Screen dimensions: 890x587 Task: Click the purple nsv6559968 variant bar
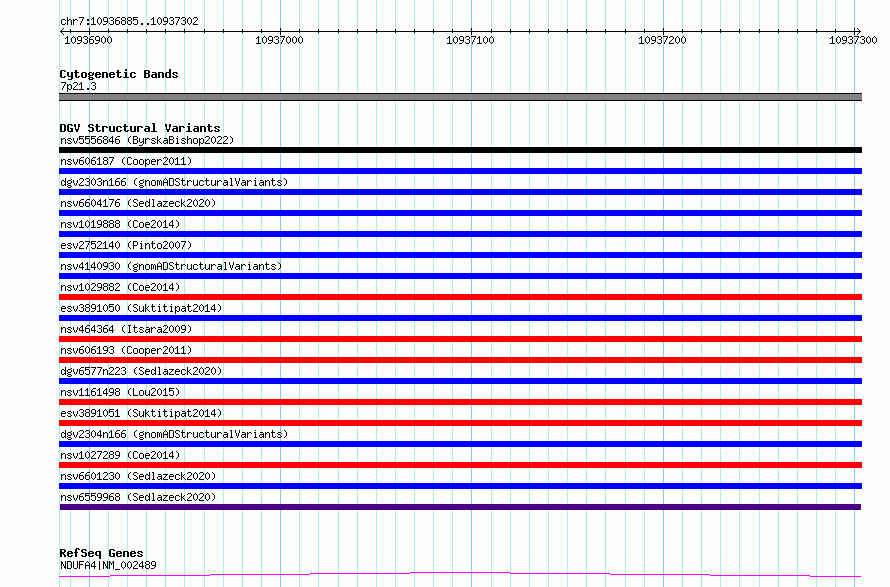pos(460,507)
